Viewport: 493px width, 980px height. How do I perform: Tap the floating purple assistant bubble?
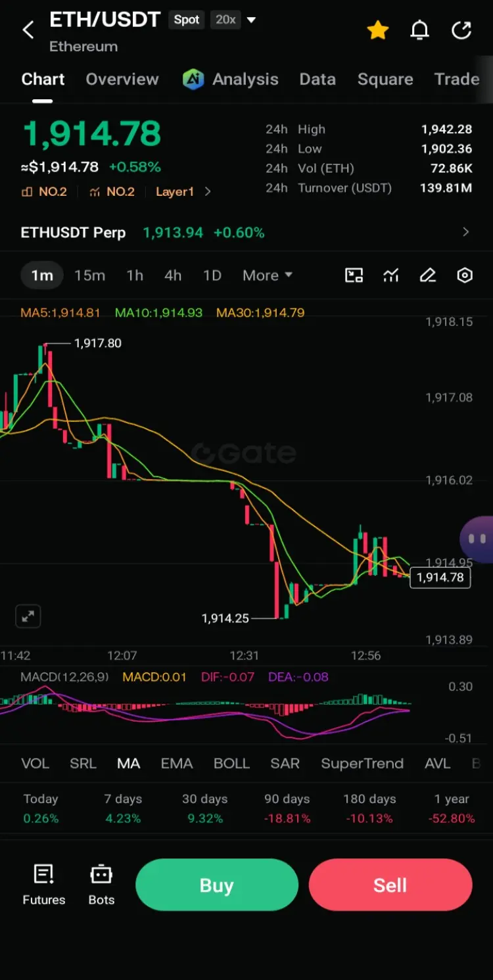[x=477, y=540]
